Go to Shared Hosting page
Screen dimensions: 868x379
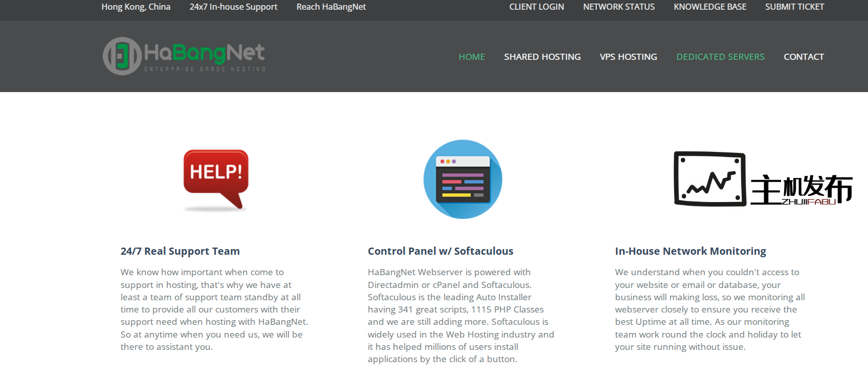pos(542,57)
